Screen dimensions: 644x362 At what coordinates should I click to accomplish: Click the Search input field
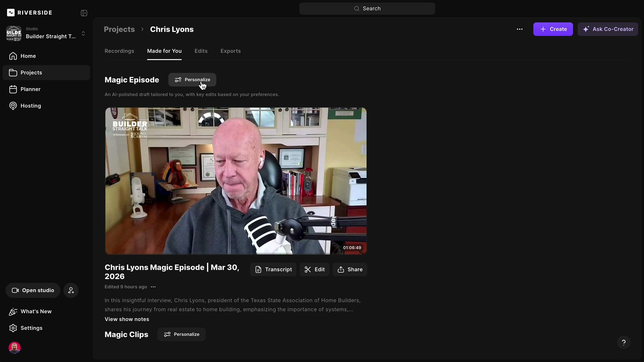click(367, 9)
